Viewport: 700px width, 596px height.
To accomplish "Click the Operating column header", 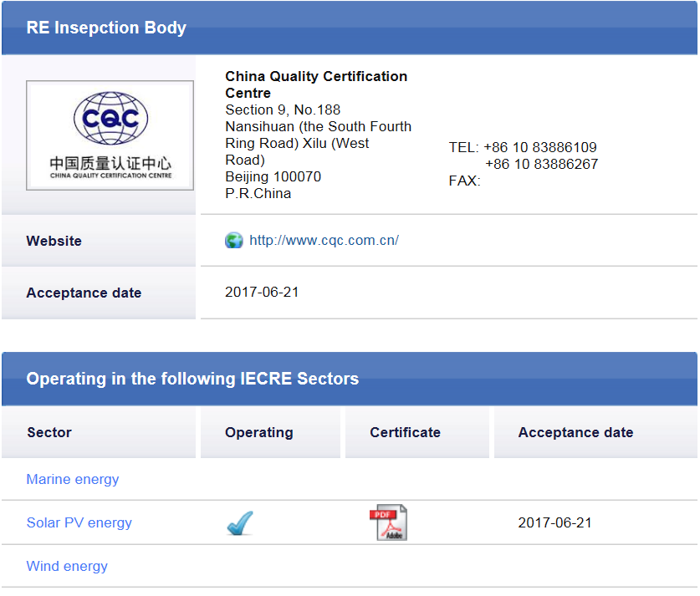I will [x=259, y=433].
